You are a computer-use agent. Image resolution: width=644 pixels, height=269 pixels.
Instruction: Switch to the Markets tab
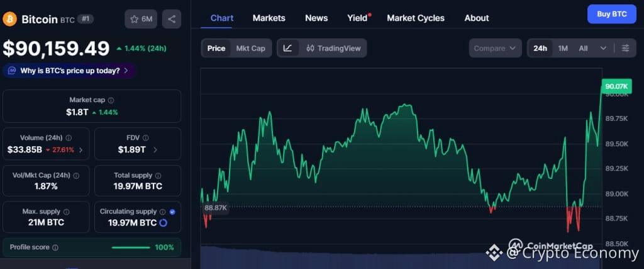click(269, 18)
